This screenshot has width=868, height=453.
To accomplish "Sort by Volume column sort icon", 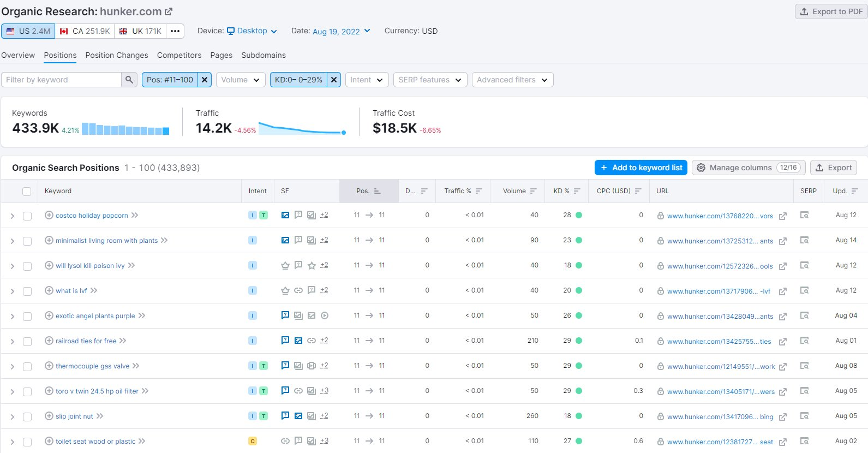I will pos(534,191).
